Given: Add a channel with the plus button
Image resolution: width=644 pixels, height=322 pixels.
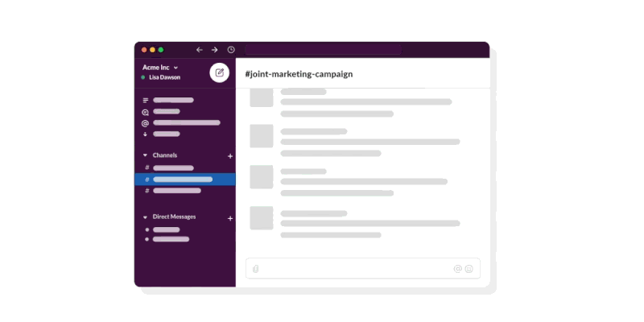Looking at the screenshot, I should (230, 155).
